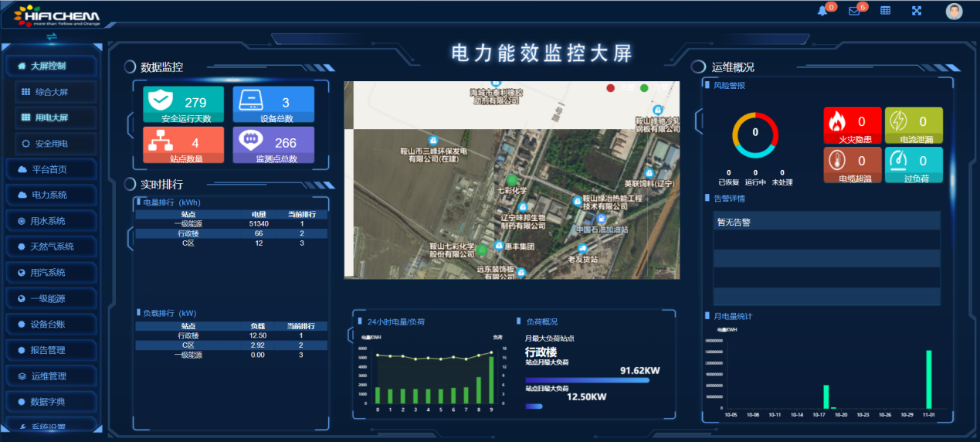Expand 设备台账 sidebar menu
This screenshot has width=980, height=442.
pos(51,325)
